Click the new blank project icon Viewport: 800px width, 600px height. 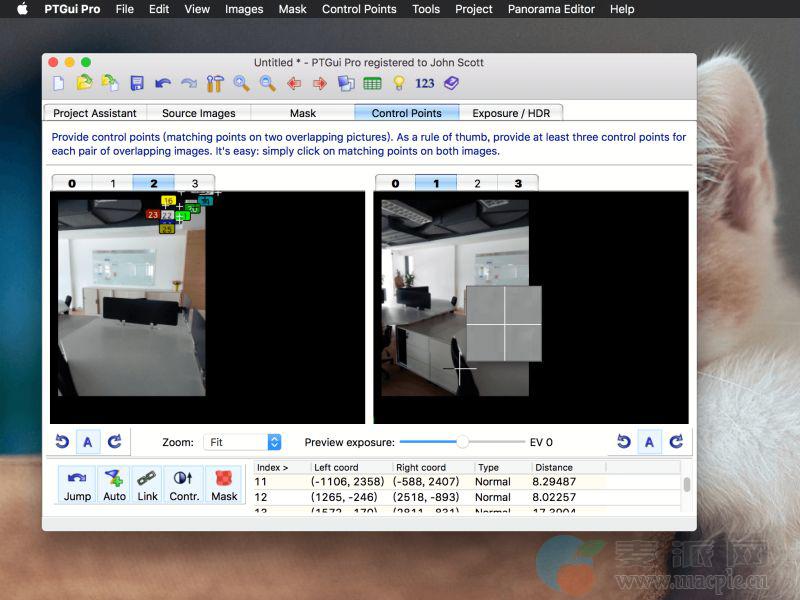[x=59, y=84]
